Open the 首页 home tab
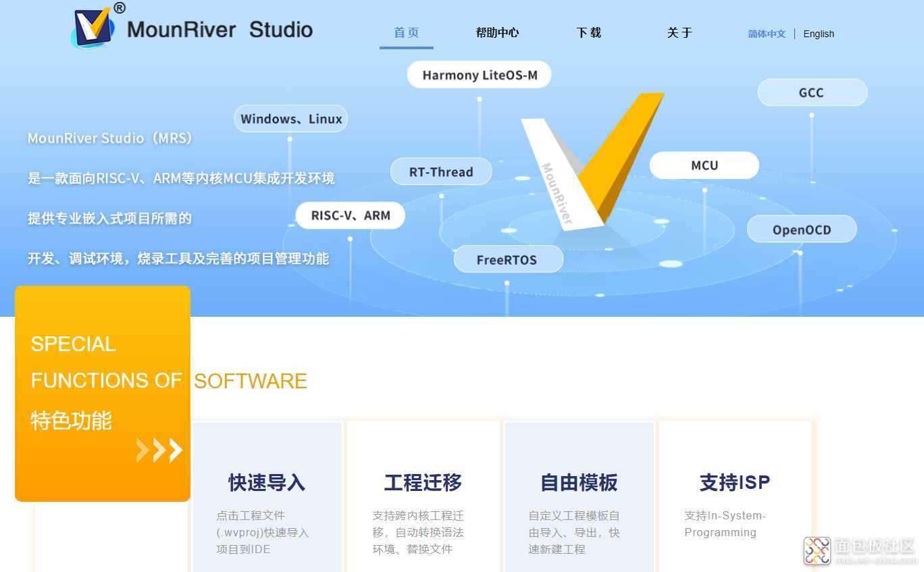The height and width of the screenshot is (572, 924). [407, 32]
